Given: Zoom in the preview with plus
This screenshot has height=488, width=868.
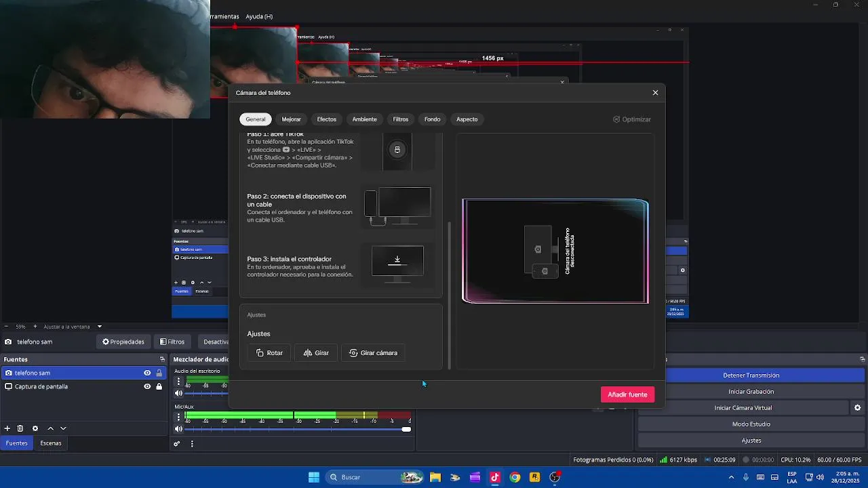Looking at the screenshot, I should [35, 326].
